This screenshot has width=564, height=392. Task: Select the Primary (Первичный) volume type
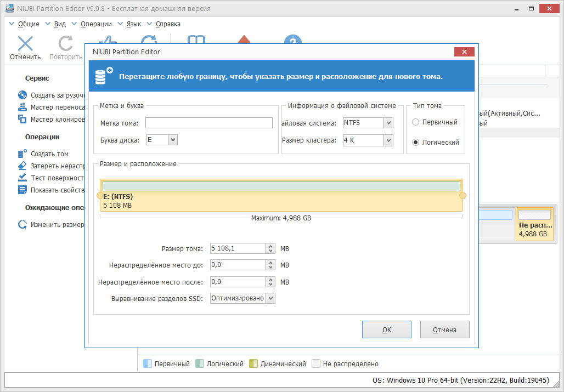coord(415,122)
